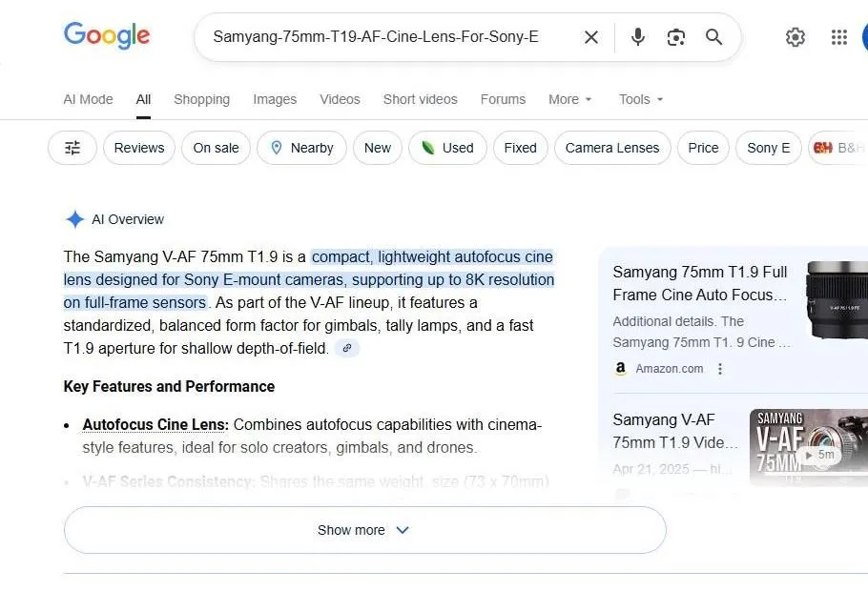Screen dimensions: 868x591
Task: Open Quick Settings gear icon
Action: click(795, 37)
